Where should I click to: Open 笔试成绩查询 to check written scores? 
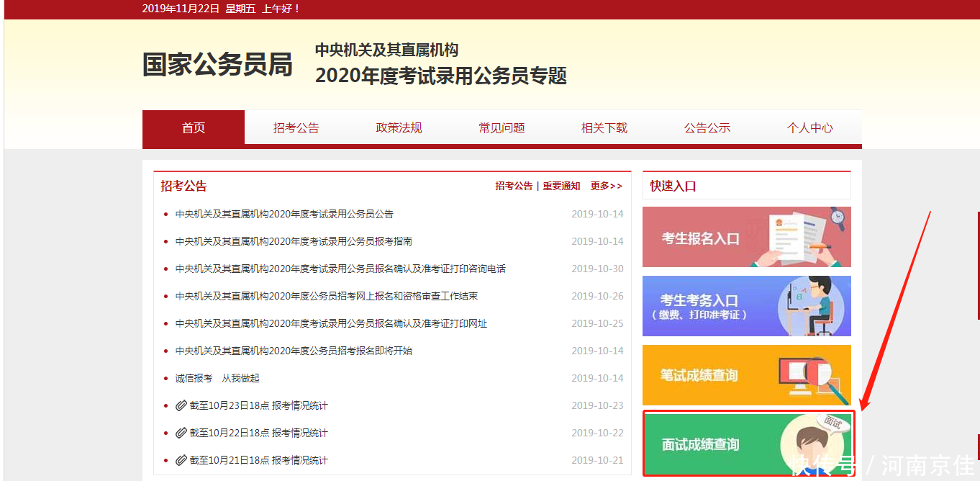click(746, 375)
